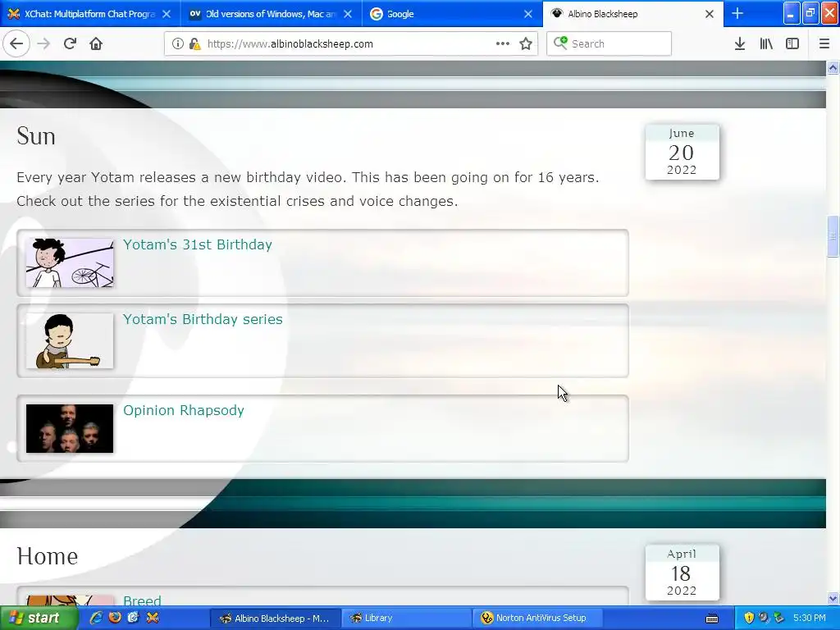Switch to the XChat Multiplatform Chat tab
This screenshot has width=840, height=630.
pyautogui.click(x=89, y=14)
